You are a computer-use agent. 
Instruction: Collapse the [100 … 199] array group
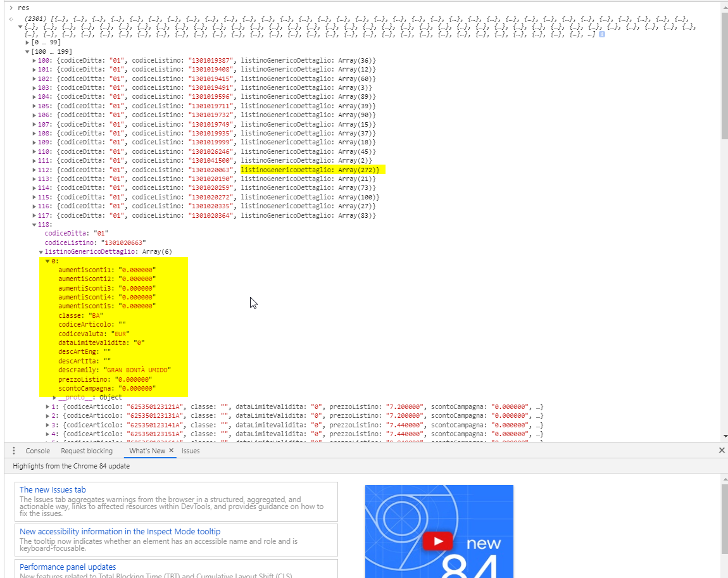[27, 51]
